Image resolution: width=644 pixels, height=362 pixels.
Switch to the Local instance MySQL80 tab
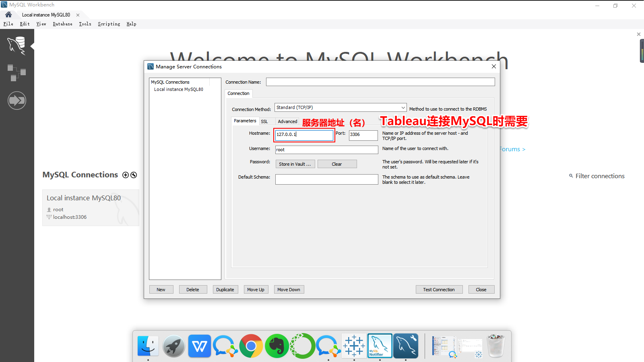[x=46, y=15]
